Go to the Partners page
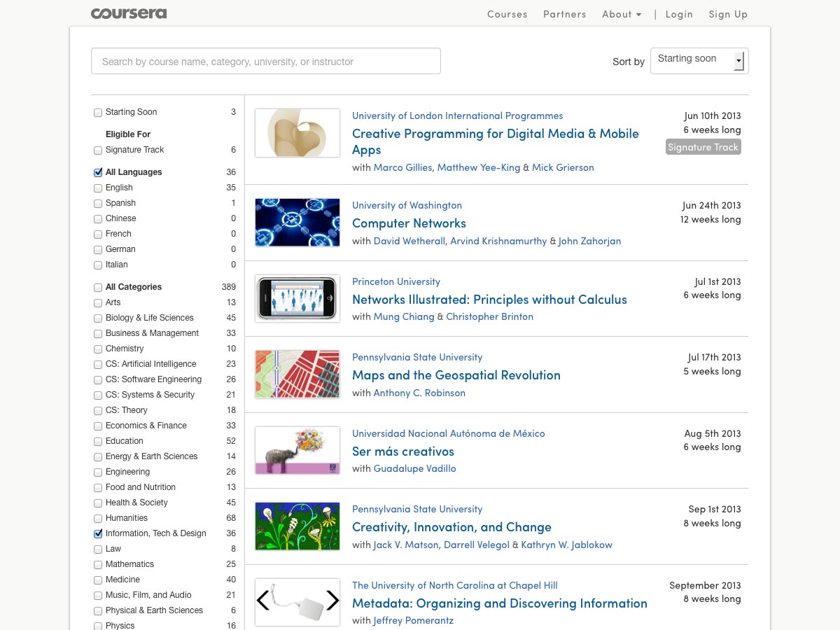The image size is (840, 630). 564,14
